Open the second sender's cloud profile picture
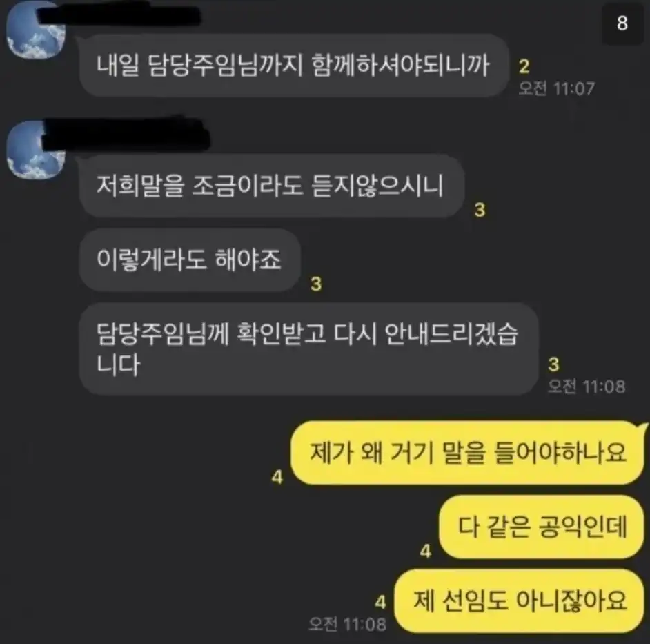The width and height of the screenshot is (650, 644). coord(36,149)
